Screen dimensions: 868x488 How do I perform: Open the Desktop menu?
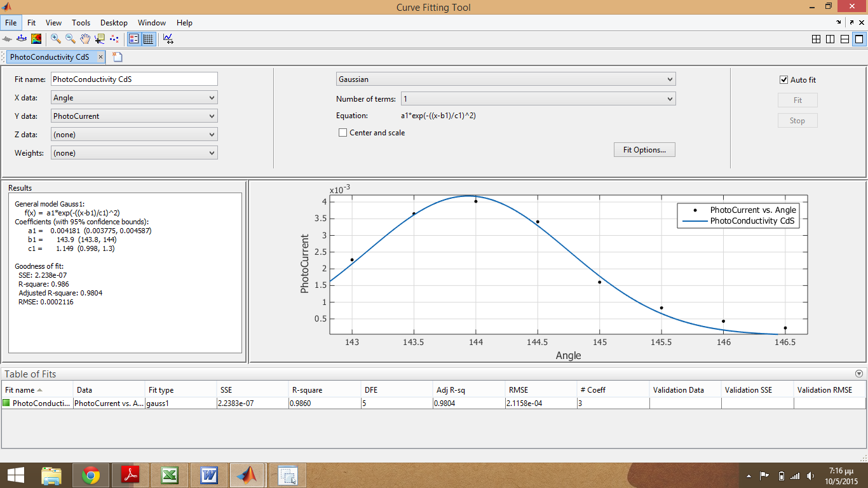[x=114, y=22]
